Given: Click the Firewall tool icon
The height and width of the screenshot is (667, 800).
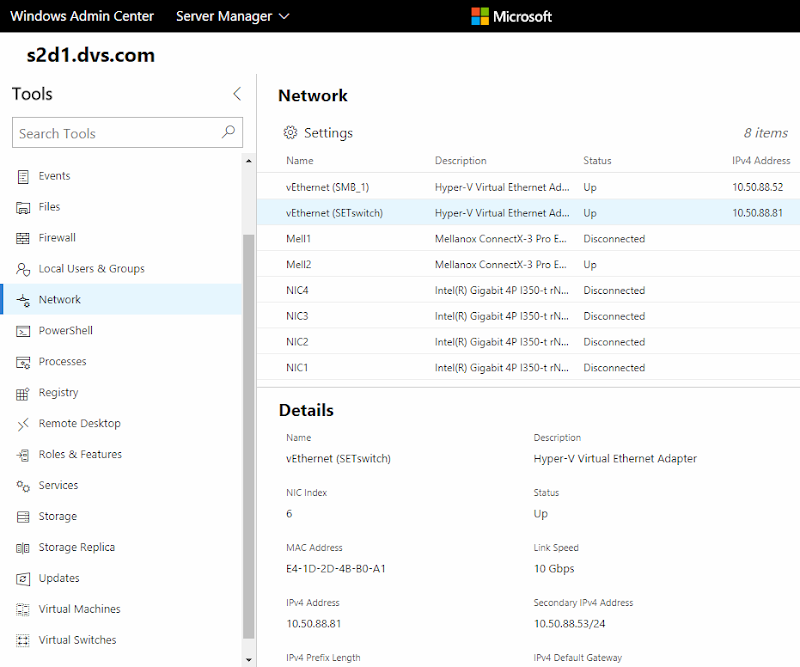Looking at the screenshot, I should [x=23, y=238].
